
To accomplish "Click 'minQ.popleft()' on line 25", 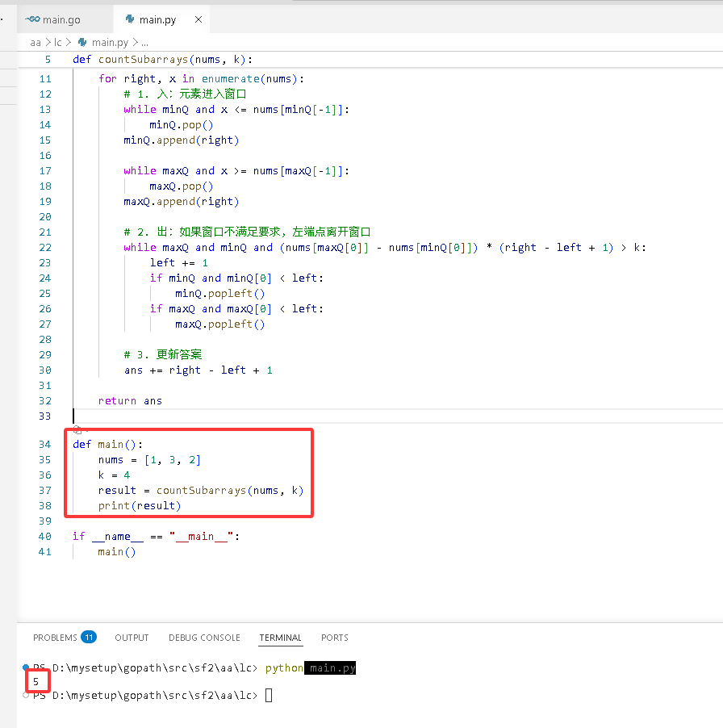I will [x=220, y=294].
